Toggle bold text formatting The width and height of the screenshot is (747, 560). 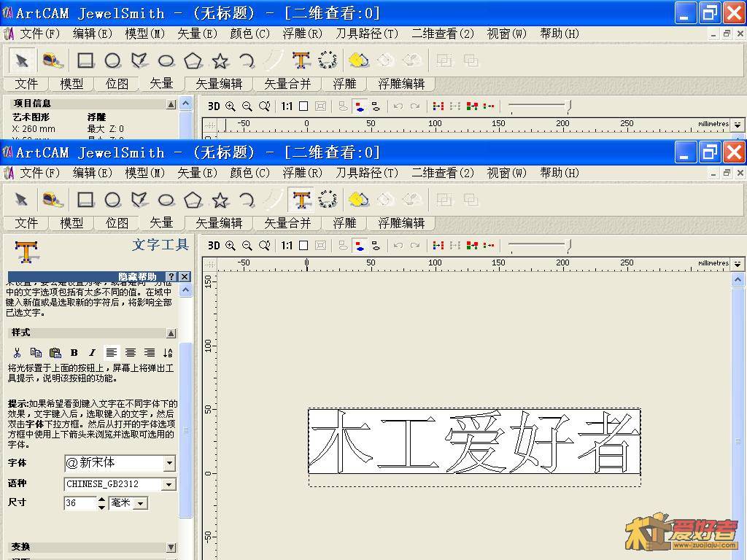click(74, 353)
